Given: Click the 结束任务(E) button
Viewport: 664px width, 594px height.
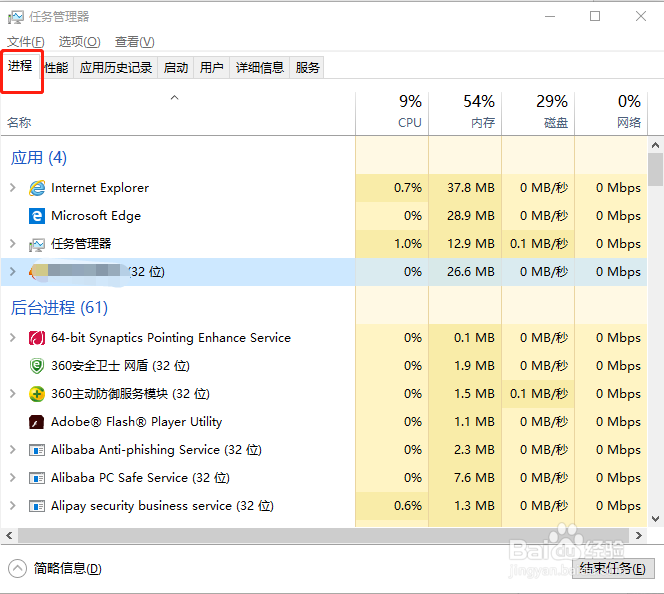Looking at the screenshot, I should (613, 568).
